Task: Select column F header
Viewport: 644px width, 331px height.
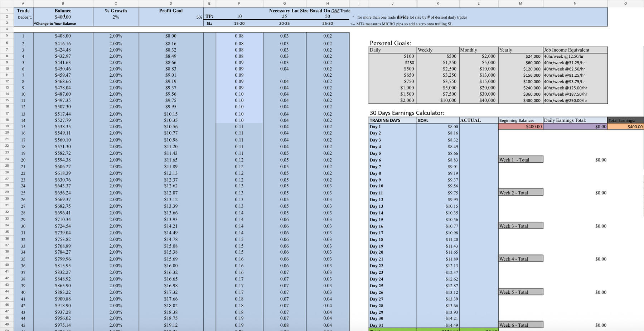Action: 239,4
